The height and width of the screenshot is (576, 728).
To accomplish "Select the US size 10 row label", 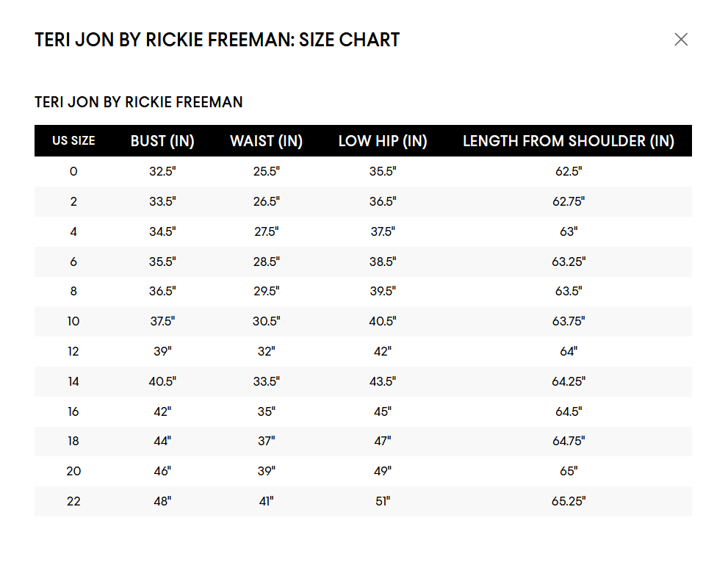I will (x=73, y=322).
